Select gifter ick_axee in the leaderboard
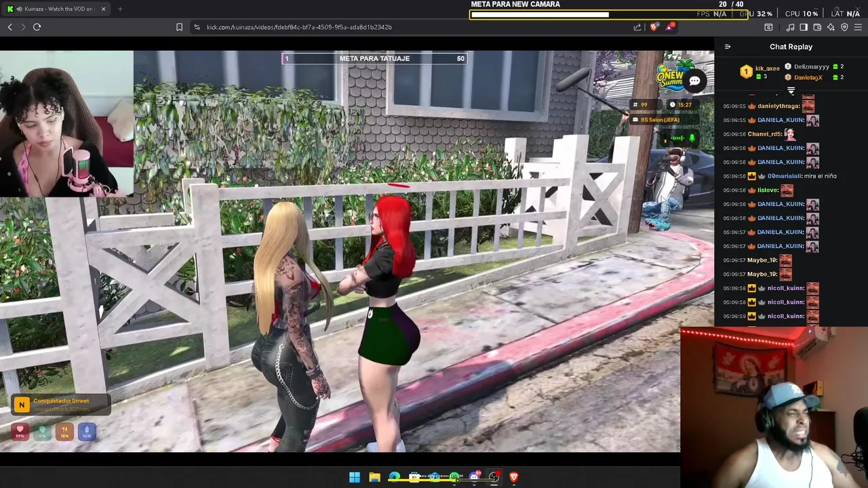The height and width of the screenshot is (488, 868). (767, 68)
